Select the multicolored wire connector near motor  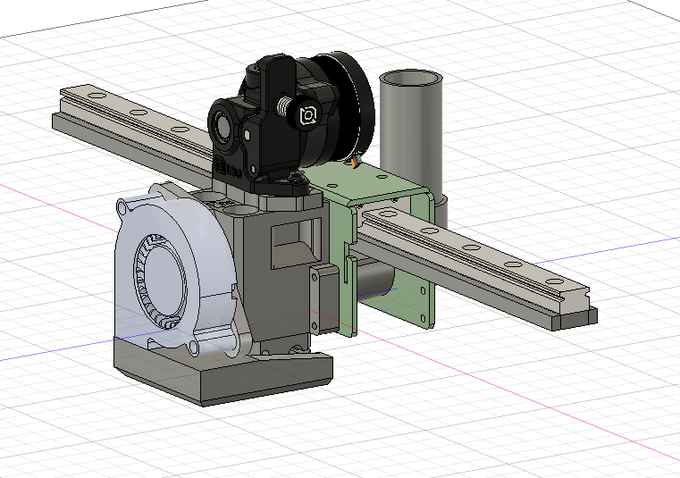coord(356,163)
